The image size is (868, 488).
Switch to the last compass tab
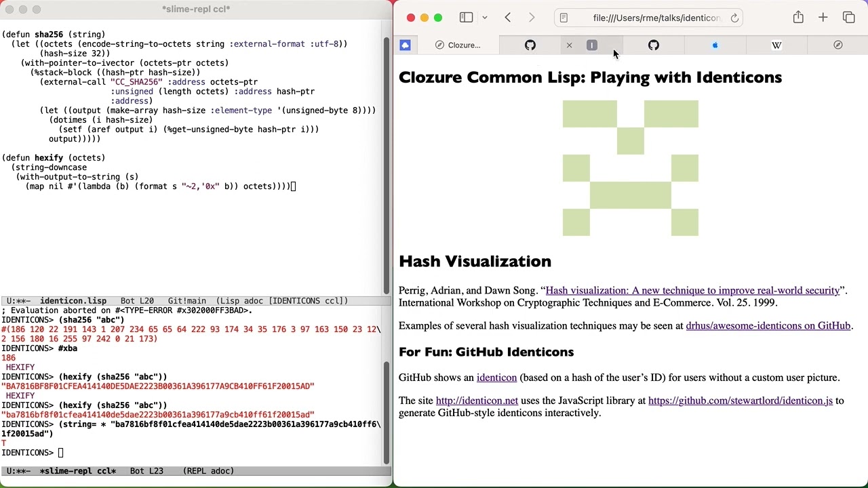click(x=838, y=45)
